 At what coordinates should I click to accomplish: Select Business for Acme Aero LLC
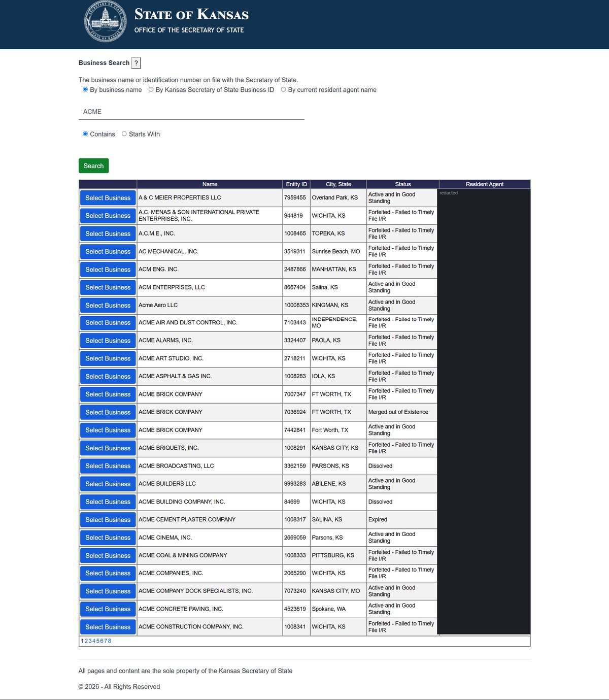[x=108, y=306]
